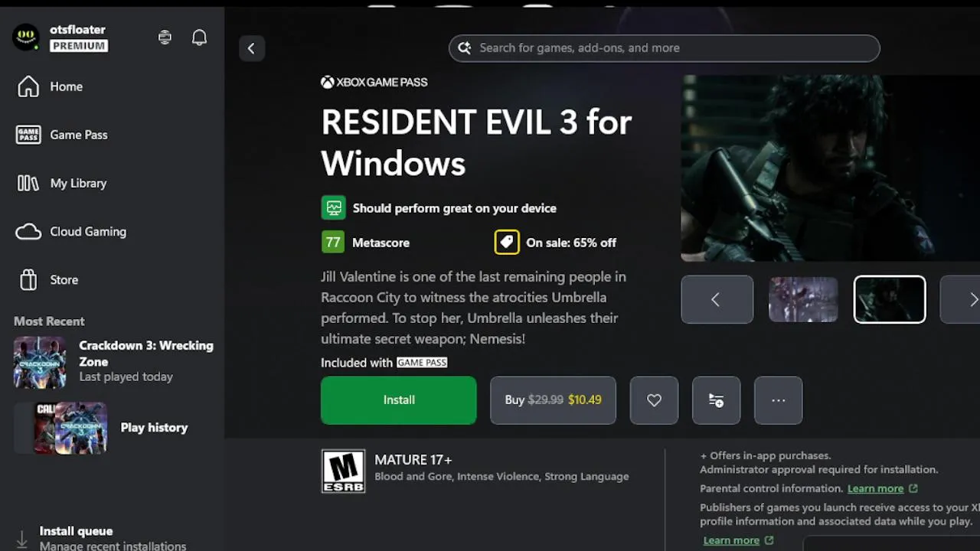Image resolution: width=980 pixels, height=551 pixels.
Task: Select the first screenshot thumbnail
Action: (x=803, y=300)
